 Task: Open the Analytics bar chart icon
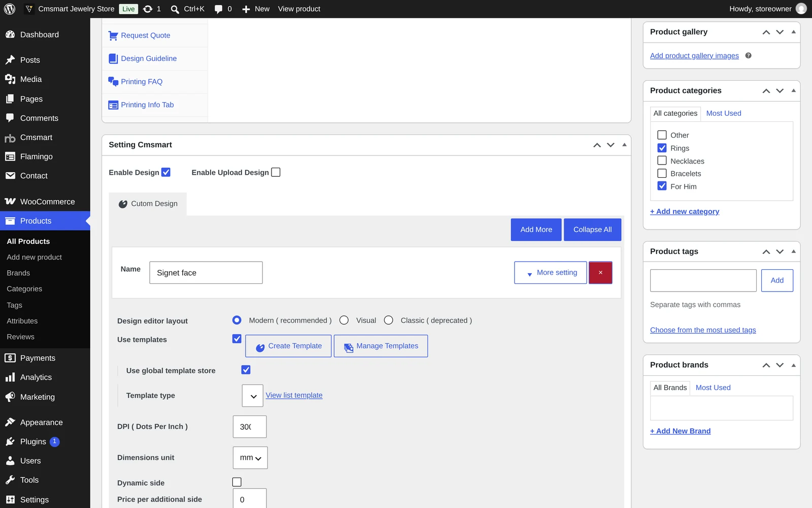(10, 377)
